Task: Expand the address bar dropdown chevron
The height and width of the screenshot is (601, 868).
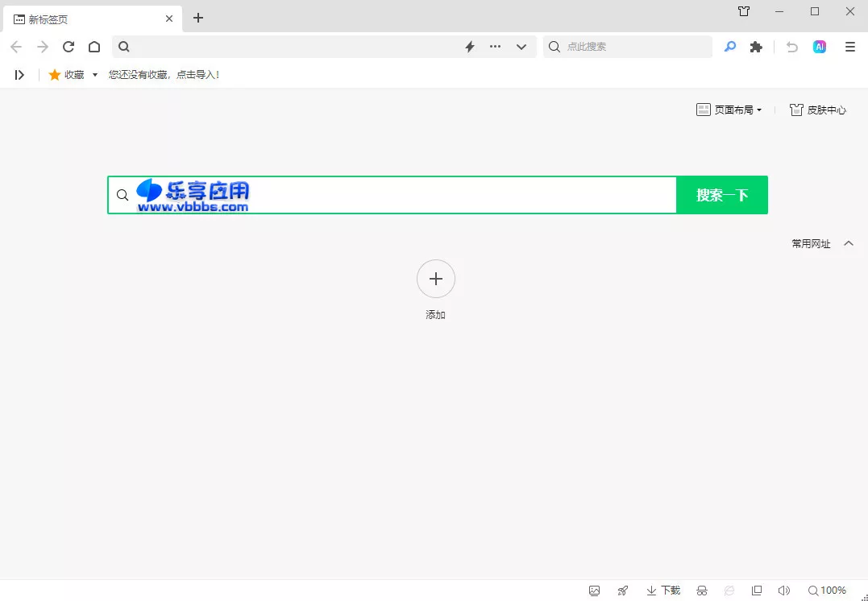Action: 521,47
